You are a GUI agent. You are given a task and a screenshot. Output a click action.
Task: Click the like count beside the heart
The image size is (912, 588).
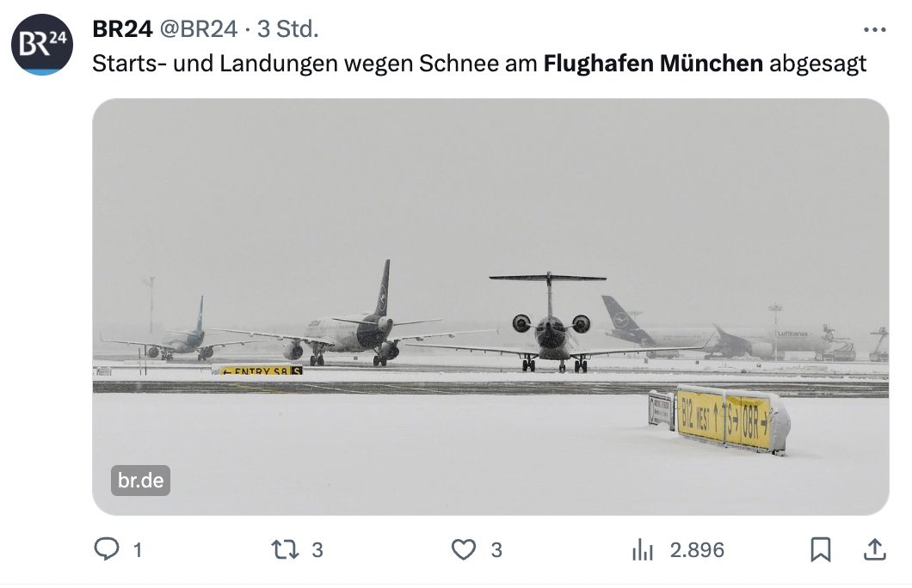tap(496, 549)
